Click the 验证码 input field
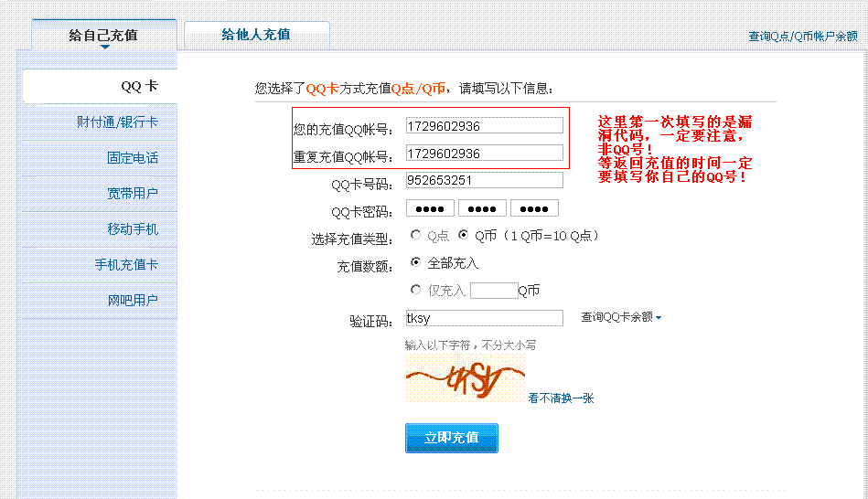This screenshot has width=868, height=499. pyautogui.click(x=485, y=317)
